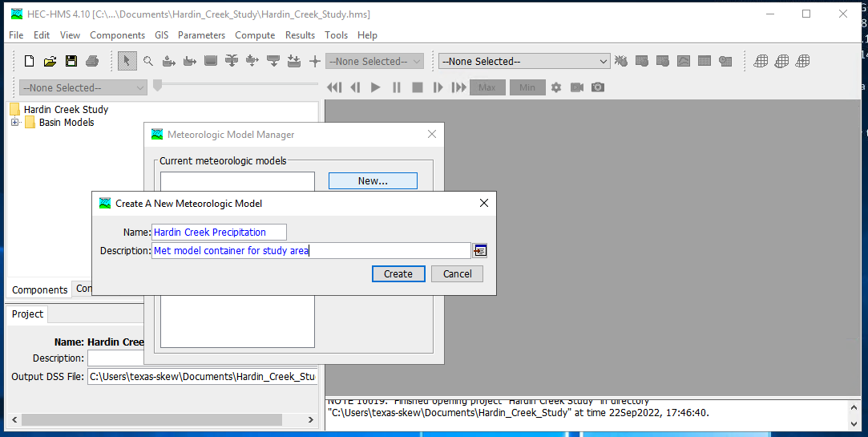Stop the animation
Screen dimensions: 868x437
tap(418, 87)
